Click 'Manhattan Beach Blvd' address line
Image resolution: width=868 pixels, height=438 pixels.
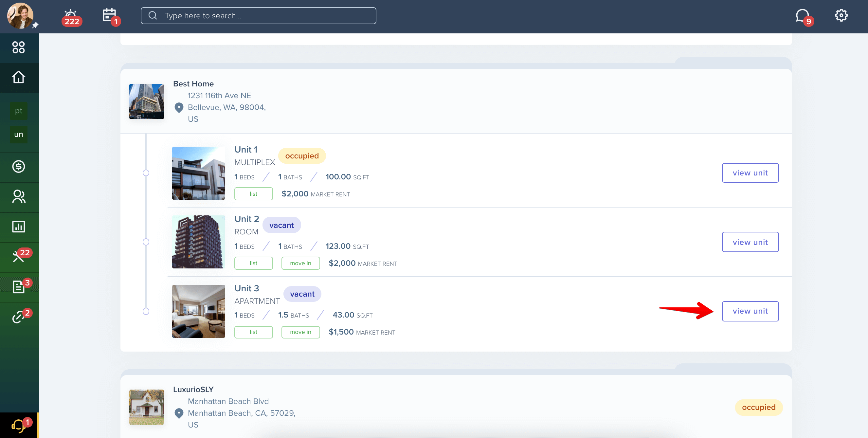(228, 401)
